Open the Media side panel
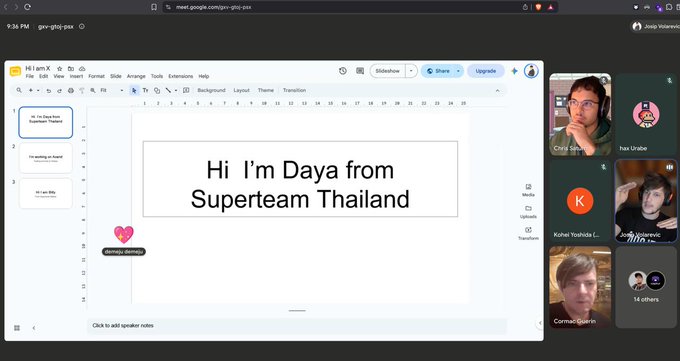This screenshot has height=361, width=680. (x=528, y=190)
